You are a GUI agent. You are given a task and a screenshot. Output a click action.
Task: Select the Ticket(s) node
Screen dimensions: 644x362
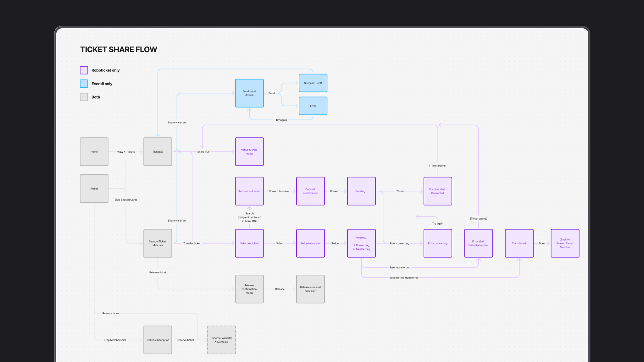pos(158,152)
